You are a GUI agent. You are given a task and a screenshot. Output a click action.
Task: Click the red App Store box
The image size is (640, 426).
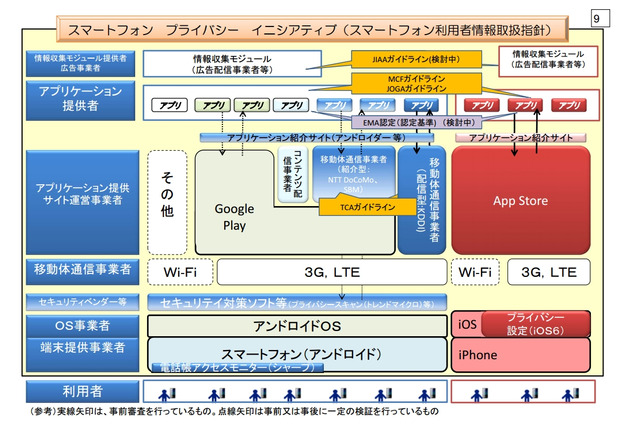tap(521, 200)
